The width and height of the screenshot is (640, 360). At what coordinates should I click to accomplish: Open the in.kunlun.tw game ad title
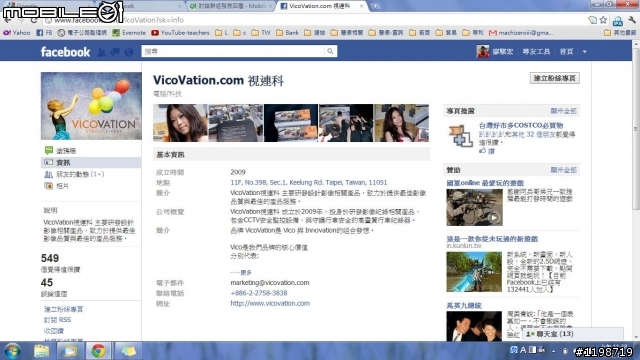coord(492,239)
